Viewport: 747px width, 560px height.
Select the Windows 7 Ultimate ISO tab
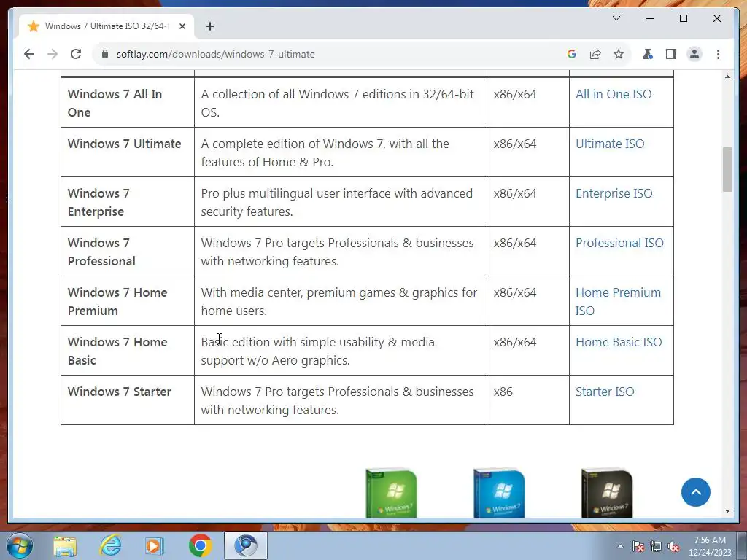click(x=107, y=26)
